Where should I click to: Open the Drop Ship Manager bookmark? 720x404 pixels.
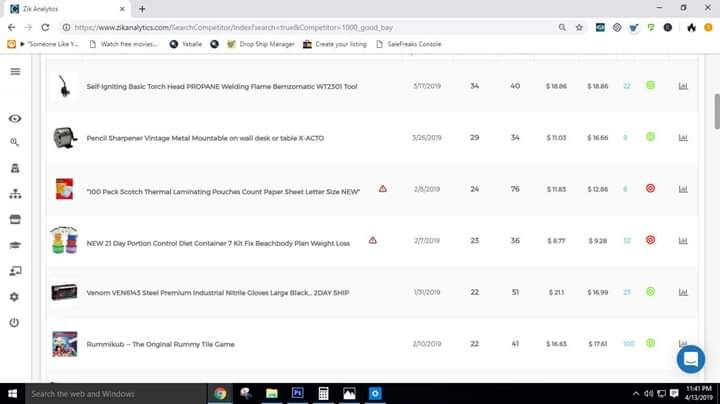pos(261,44)
